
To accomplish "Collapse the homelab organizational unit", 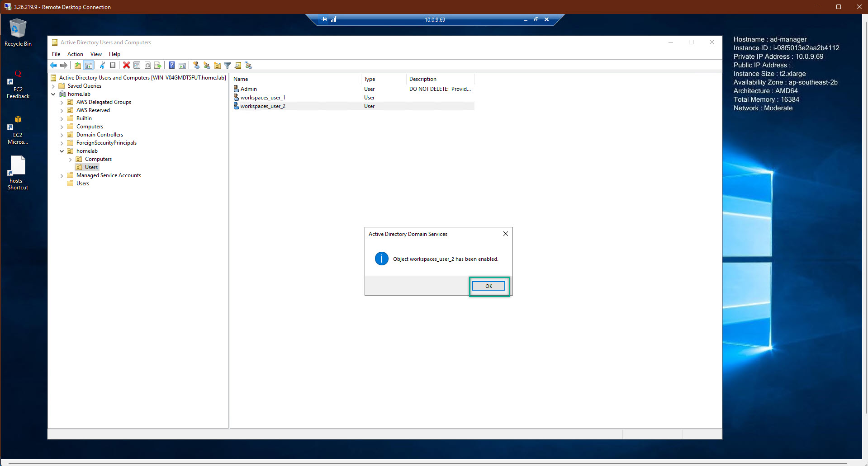I will 62,151.
